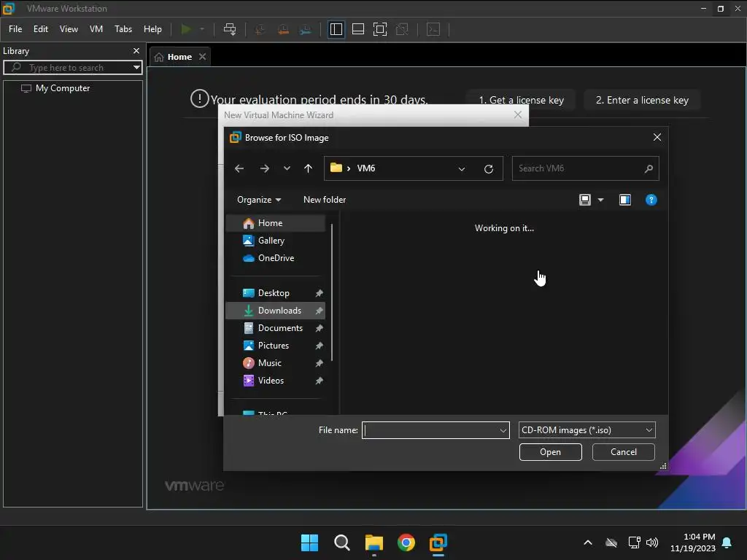Click the console view toolbar icon
The width and height of the screenshot is (747, 560).
[x=433, y=29]
